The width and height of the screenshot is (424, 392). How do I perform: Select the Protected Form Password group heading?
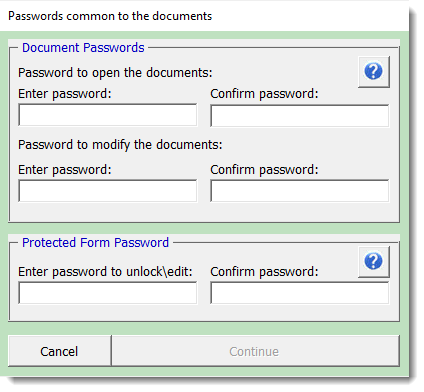(95, 243)
